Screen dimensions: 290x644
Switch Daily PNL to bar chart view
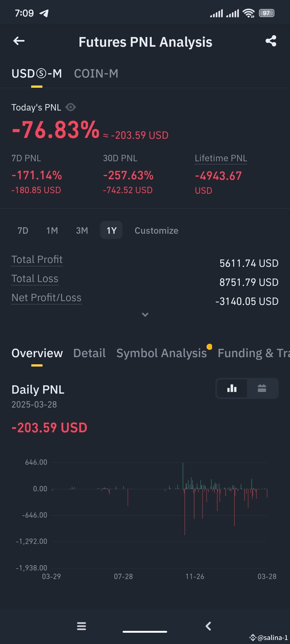232,388
